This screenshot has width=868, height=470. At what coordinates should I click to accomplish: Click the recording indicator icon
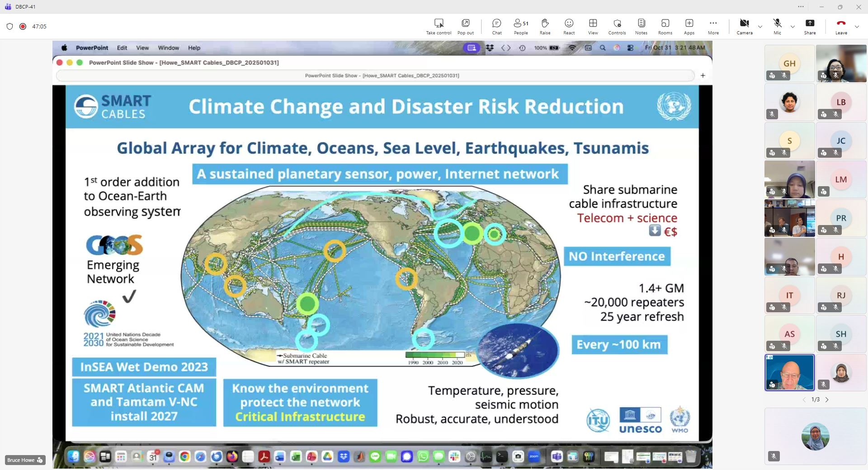23,26
